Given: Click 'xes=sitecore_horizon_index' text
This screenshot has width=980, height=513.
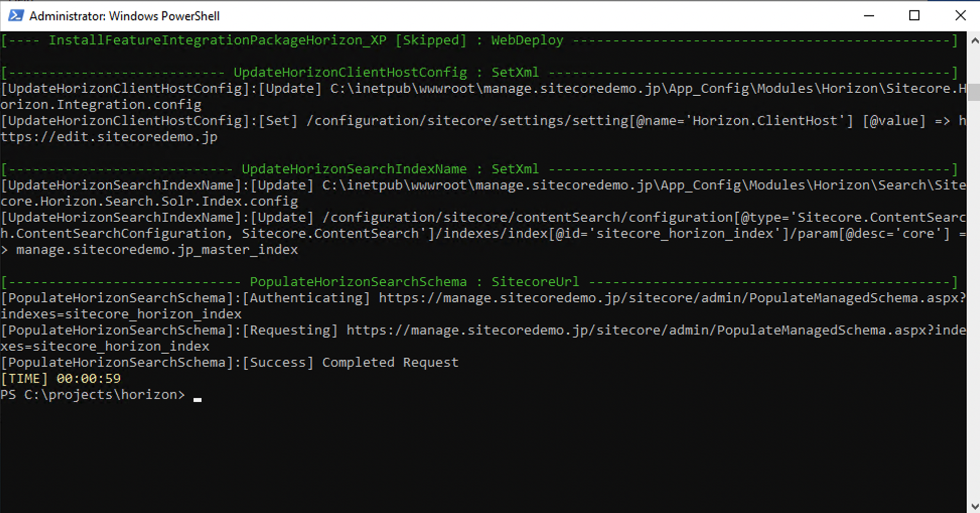Looking at the screenshot, I should point(105,347).
